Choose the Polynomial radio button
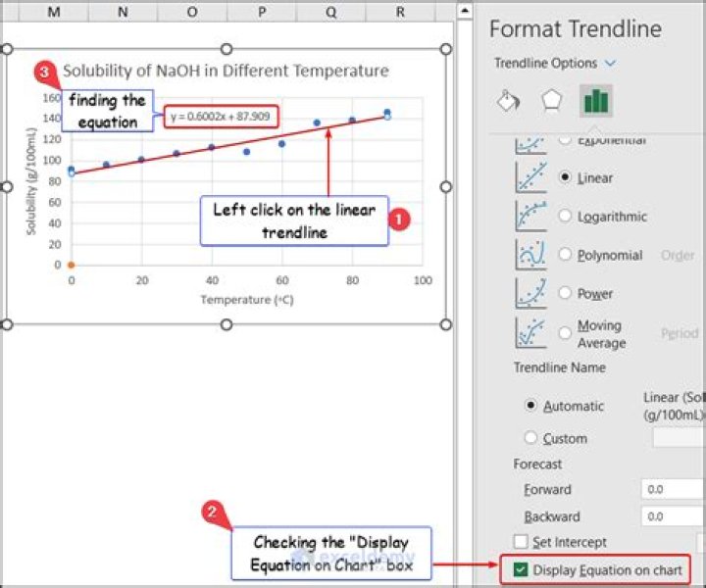The image size is (706, 588). pyautogui.click(x=565, y=255)
